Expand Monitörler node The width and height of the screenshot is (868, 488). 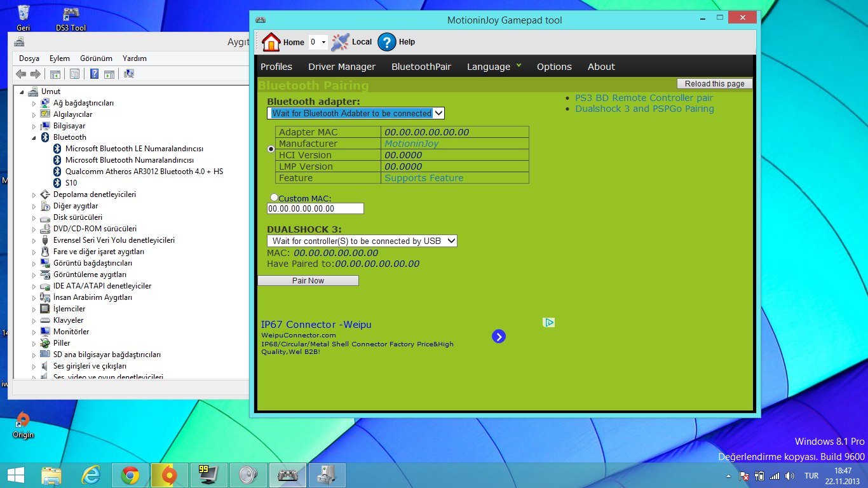[34, 332]
